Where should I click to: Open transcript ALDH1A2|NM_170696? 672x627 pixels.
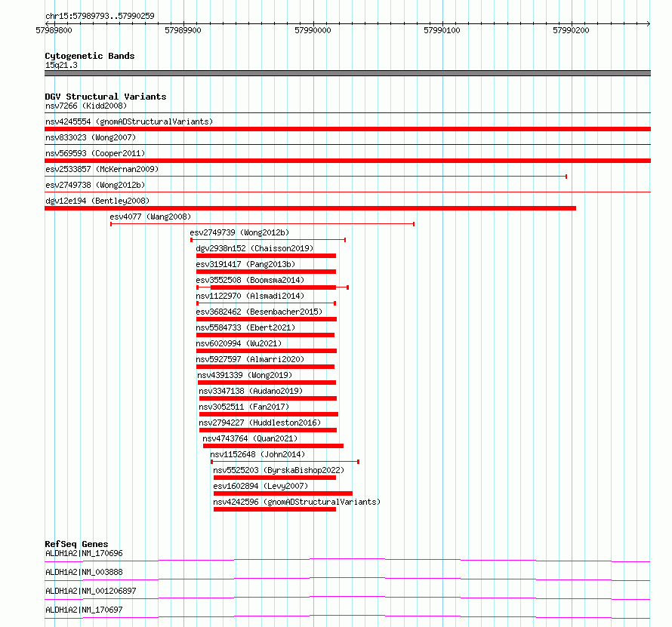click(x=84, y=553)
